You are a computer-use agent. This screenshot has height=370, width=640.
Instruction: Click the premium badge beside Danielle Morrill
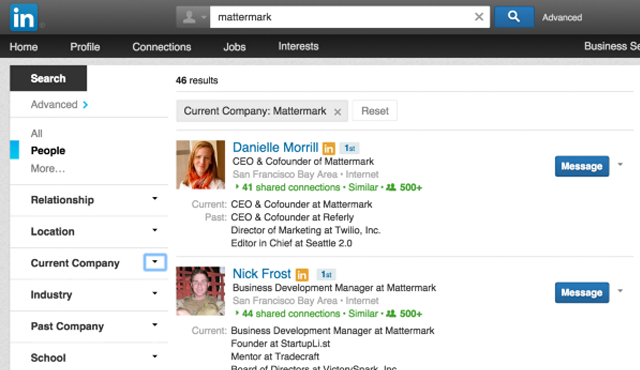coord(329,148)
